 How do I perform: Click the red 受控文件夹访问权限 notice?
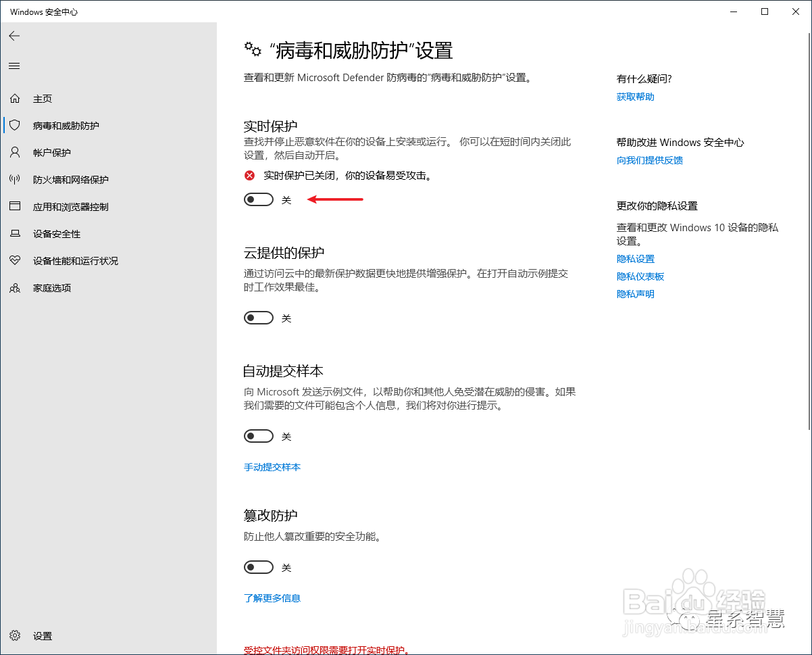click(x=327, y=650)
